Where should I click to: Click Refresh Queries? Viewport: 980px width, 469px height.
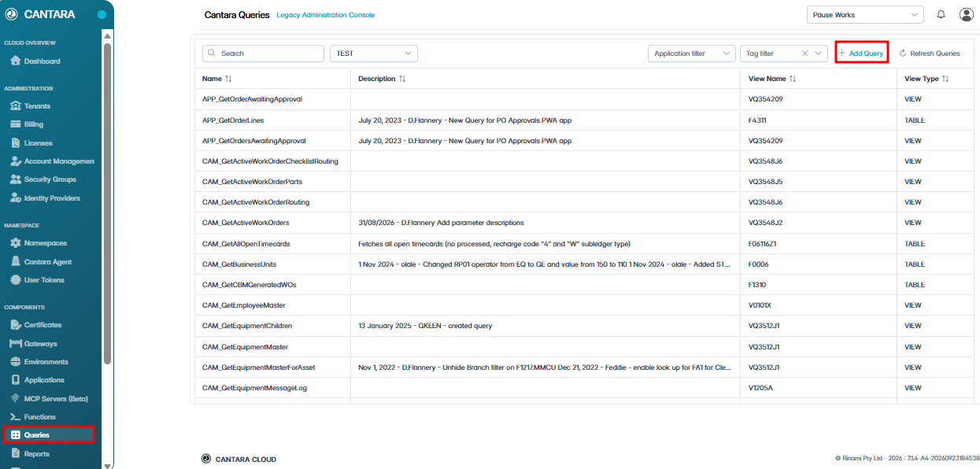coord(930,54)
